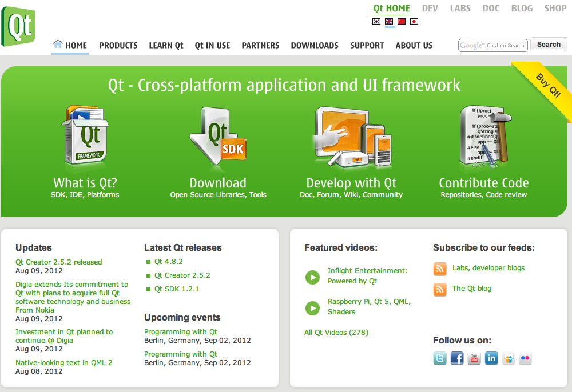Open first Programming with Qt event
The width and height of the screenshot is (572, 392).
click(x=181, y=331)
